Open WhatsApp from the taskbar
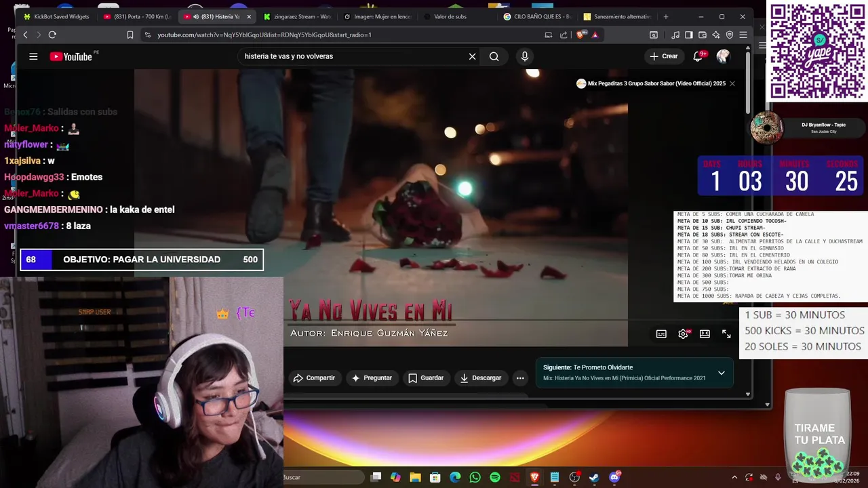868x488 pixels. [x=475, y=477]
